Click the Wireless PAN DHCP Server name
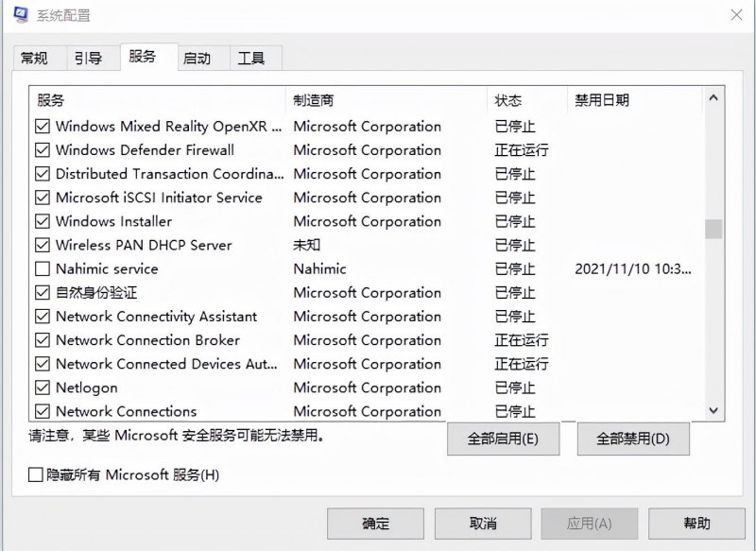This screenshot has width=756, height=551. [x=144, y=245]
